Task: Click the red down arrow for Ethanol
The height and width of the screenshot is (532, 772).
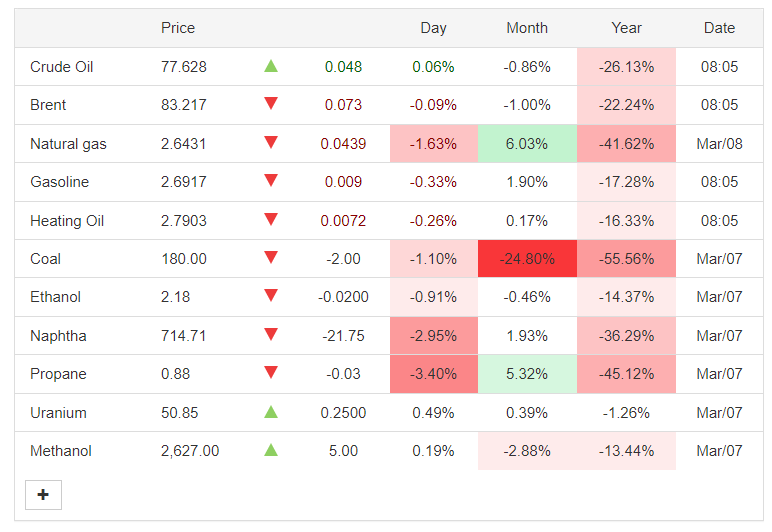Action: click(271, 295)
